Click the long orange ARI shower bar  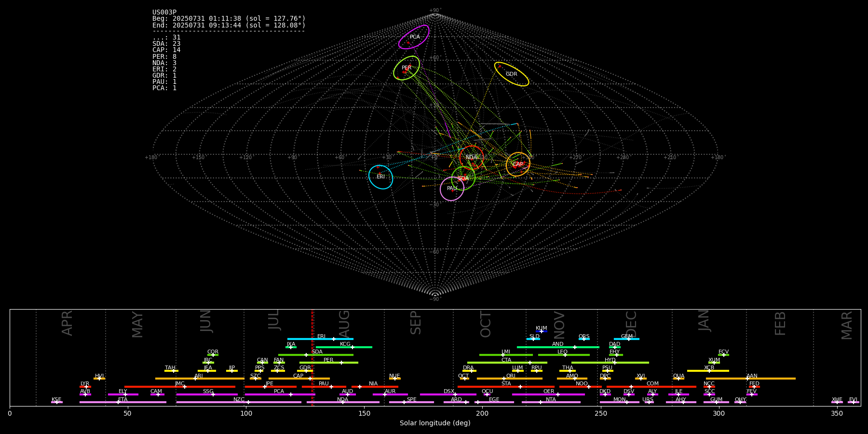(x=200, y=379)
